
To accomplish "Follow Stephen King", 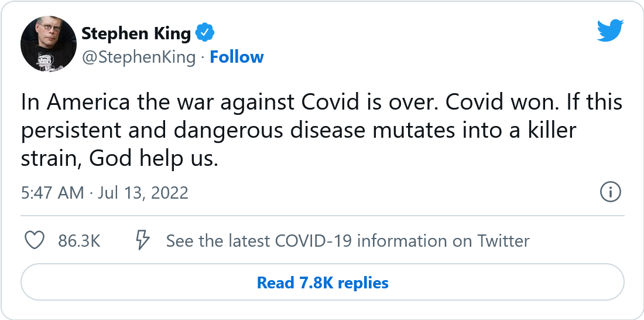I will [237, 57].
